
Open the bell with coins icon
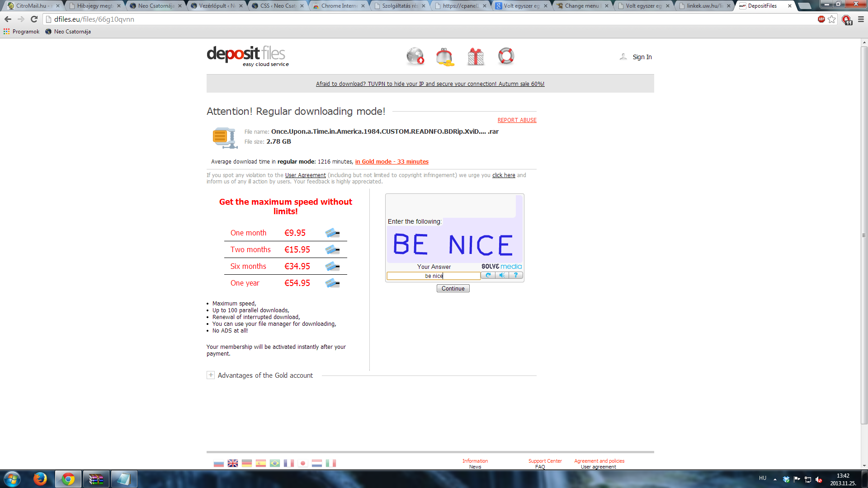coord(445,57)
